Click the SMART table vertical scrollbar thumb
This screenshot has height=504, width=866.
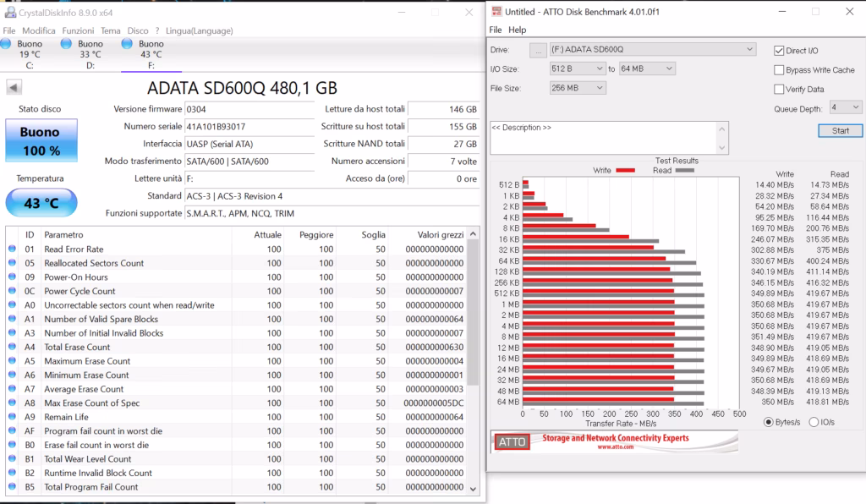click(x=473, y=312)
